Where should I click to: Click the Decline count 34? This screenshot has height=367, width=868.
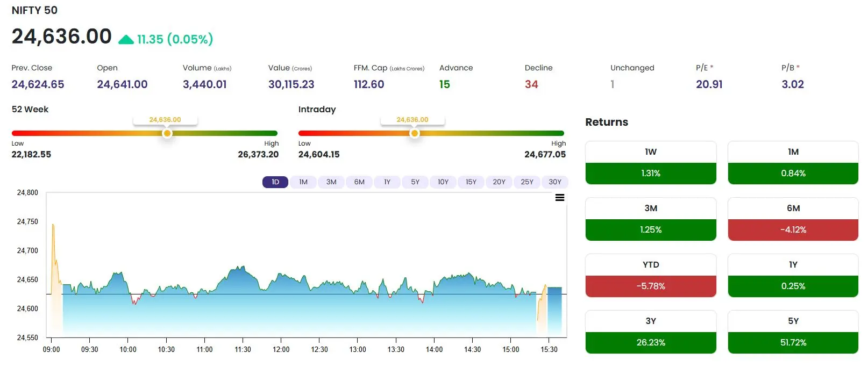(531, 84)
